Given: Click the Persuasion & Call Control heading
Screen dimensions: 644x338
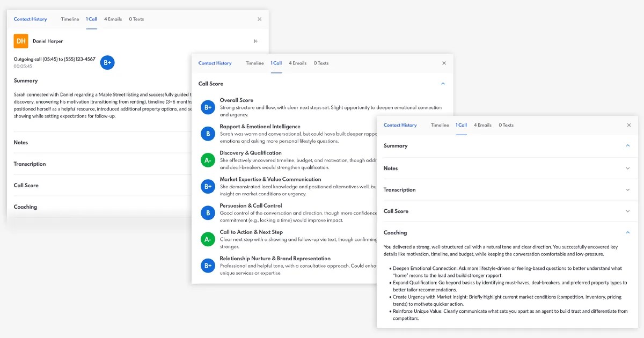Looking at the screenshot, I should pos(251,205).
